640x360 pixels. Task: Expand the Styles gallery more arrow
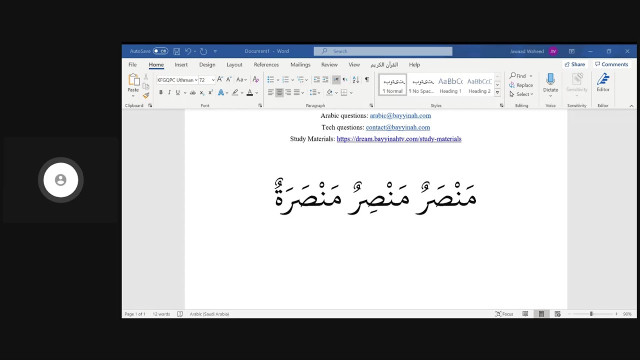pos(498,93)
